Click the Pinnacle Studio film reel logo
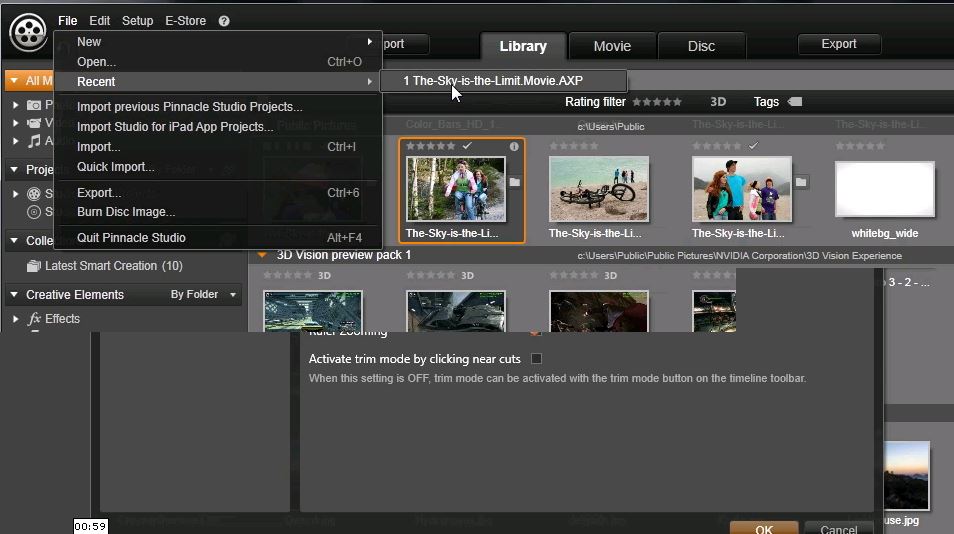This screenshot has width=954, height=534. (28, 32)
